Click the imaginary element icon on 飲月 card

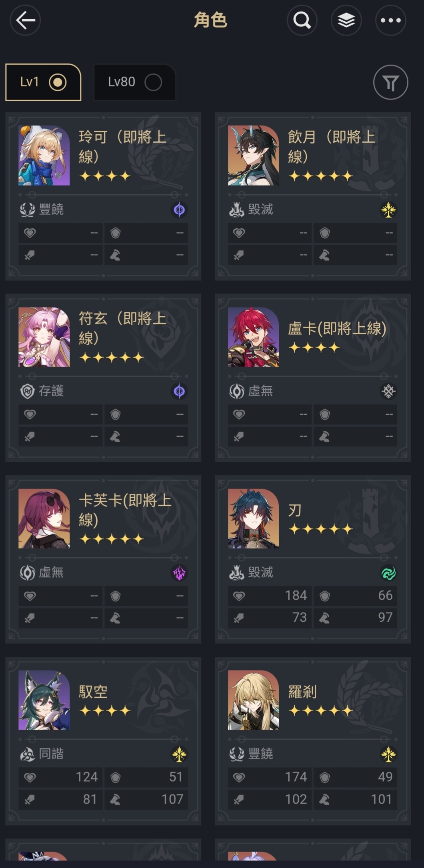pyautogui.click(x=388, y=210)
